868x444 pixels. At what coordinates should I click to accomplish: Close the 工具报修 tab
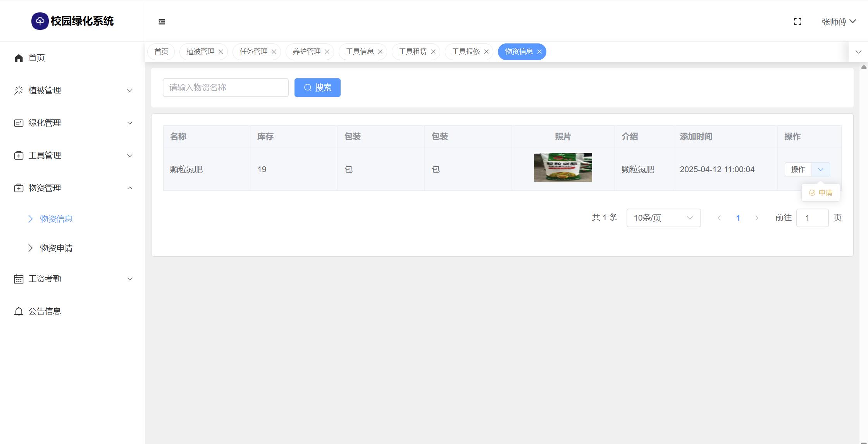pyautogui.click(x=486, y=52)
